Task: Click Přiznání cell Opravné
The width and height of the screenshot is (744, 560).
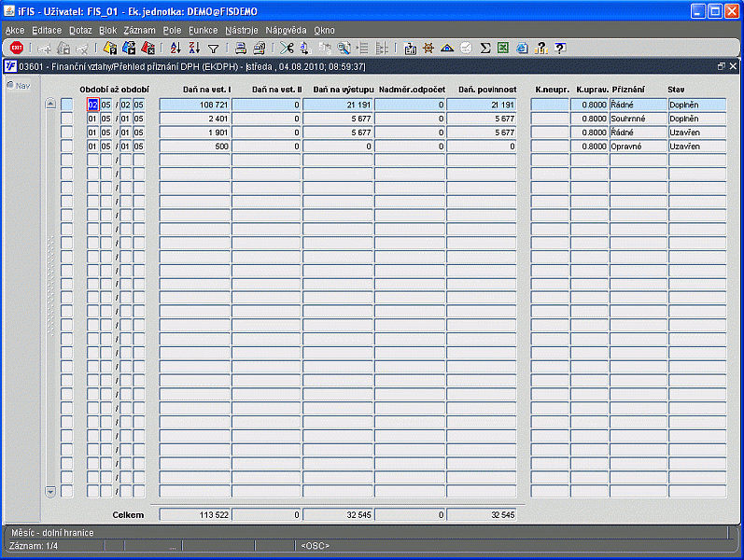Action: (x=639, y=147)
